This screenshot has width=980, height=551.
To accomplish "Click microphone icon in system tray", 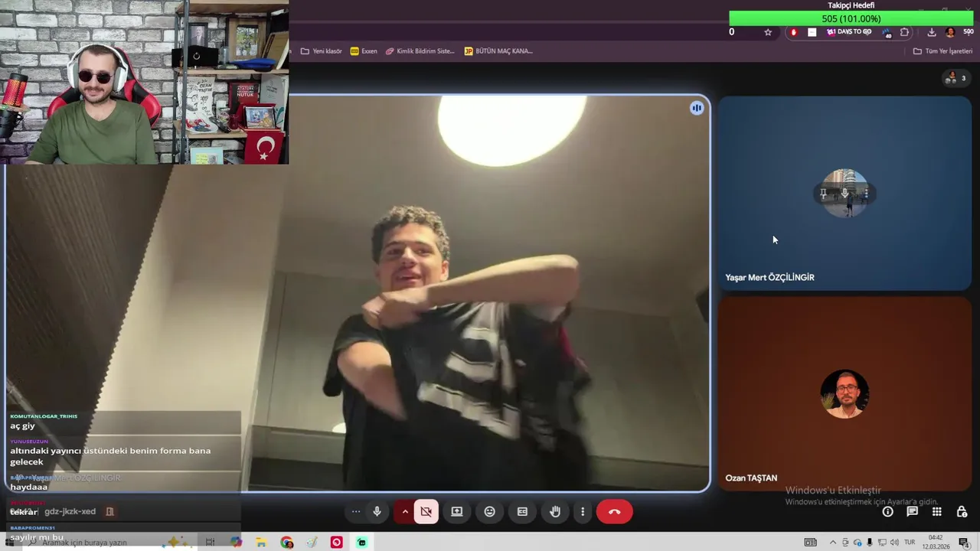I will (870, 543).
